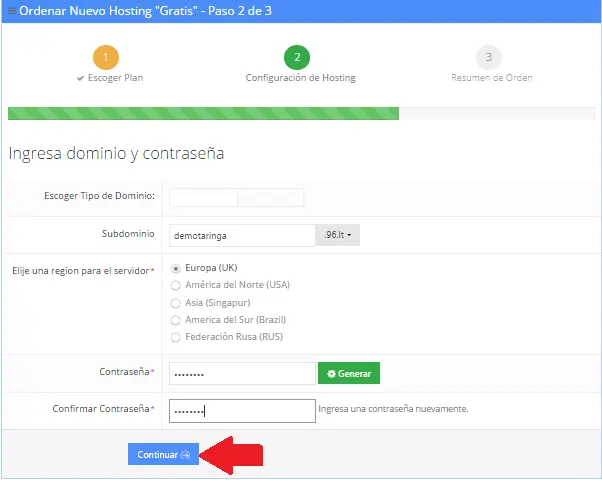Choose América del Norte (USA) region
602x480 pixels.
[x=175, y=285]
